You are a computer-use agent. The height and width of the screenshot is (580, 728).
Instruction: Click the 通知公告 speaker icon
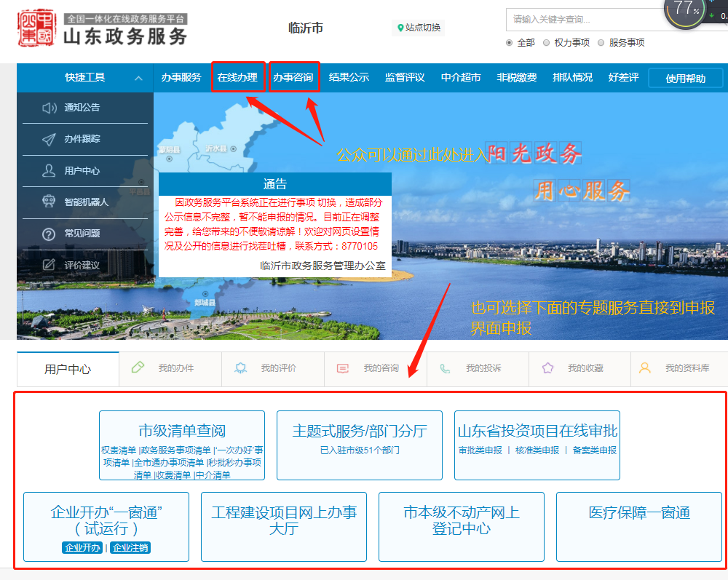pos(49,108)
